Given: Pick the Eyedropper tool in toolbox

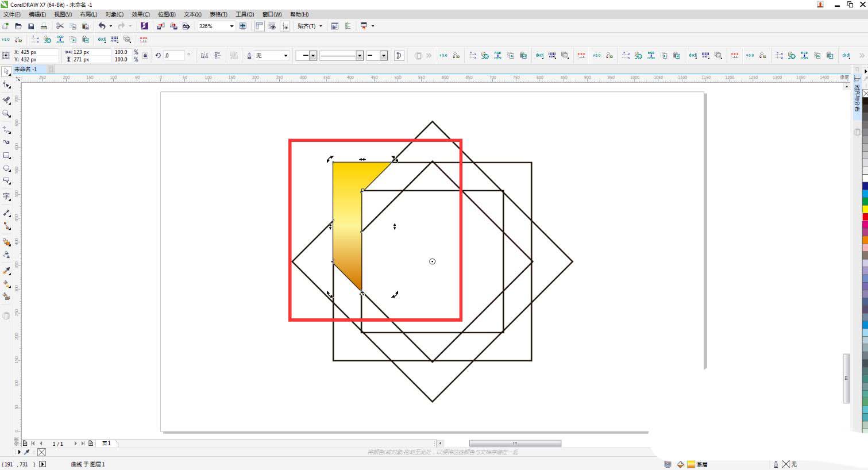Looking at the screenshot, I should click(7, 271).
